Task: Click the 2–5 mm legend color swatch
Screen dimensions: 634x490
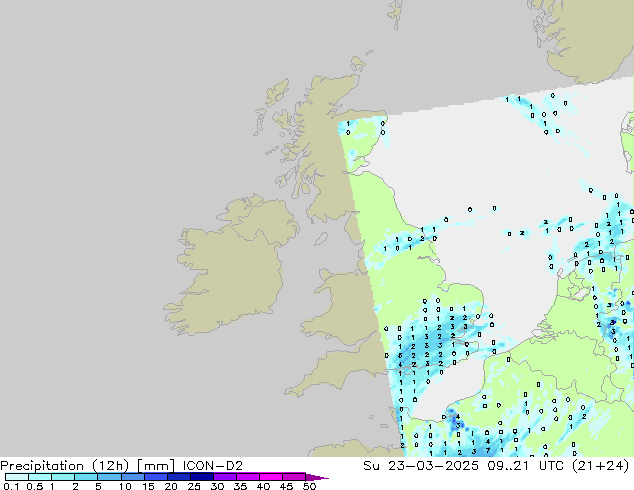Action: [86, 477]
